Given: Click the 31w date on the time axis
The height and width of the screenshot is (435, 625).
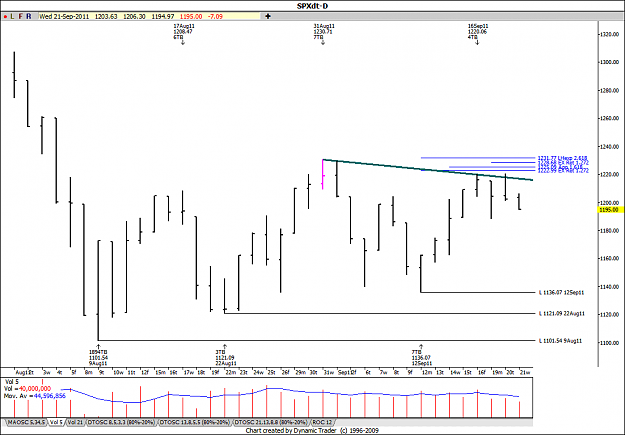Looking at the screenshot, I should point(329,372).
